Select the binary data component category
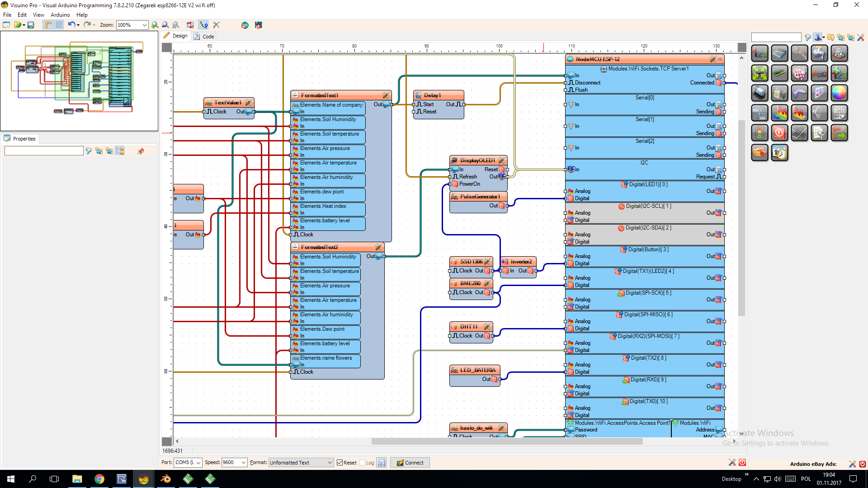 (839, 113)
